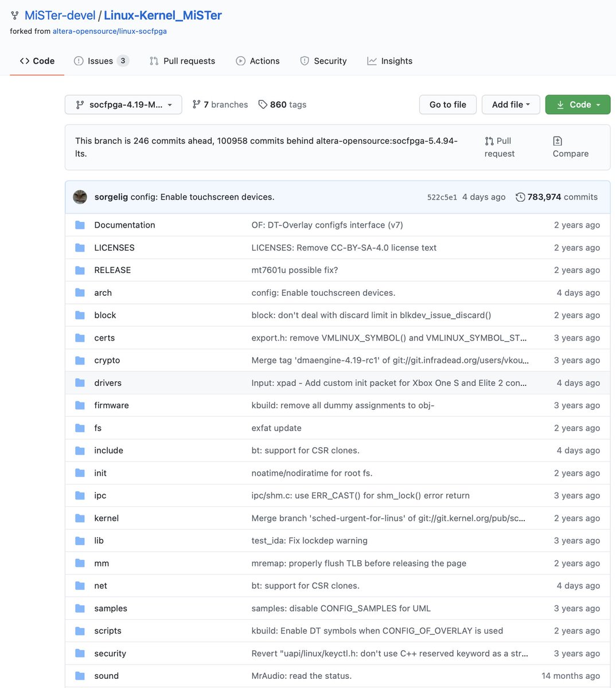The width and height of the screenshot is (616, 688).
Task: Open the 783,974 commits history link
Action: [556, 197]
